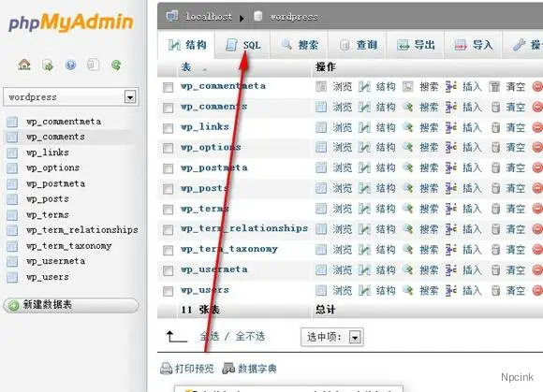Tick the checkbox beside wp_postmeta
The width and height of the screenshot is (543, 392).
(168, 168)
